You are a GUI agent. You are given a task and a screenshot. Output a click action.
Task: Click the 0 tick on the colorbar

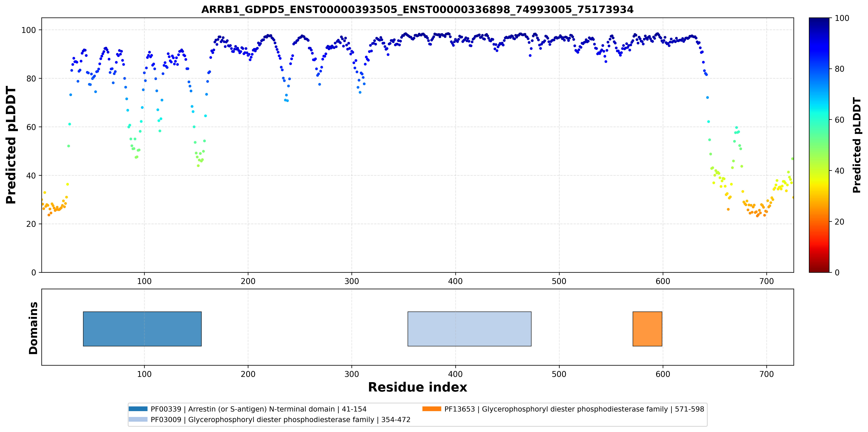(x=837, y=272)
